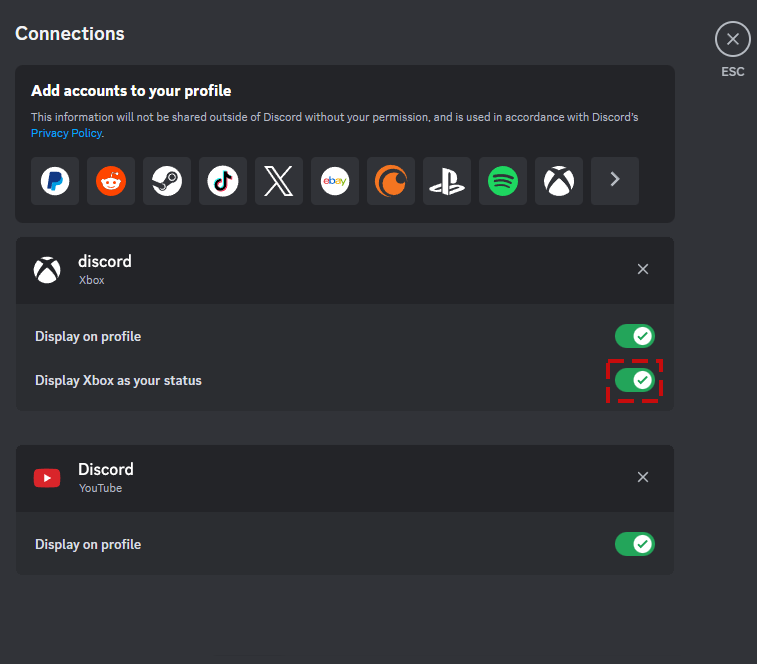Connect a Crunchyroll account

(x=391, y=181)
